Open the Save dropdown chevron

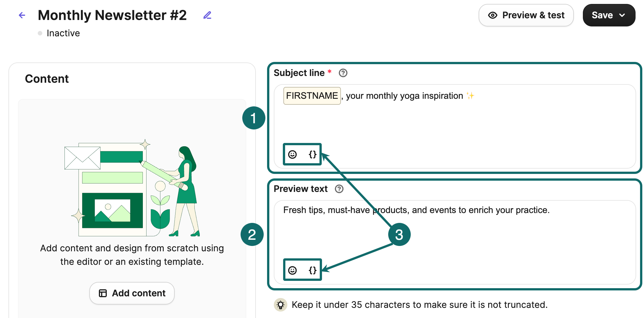pos(622,15)
